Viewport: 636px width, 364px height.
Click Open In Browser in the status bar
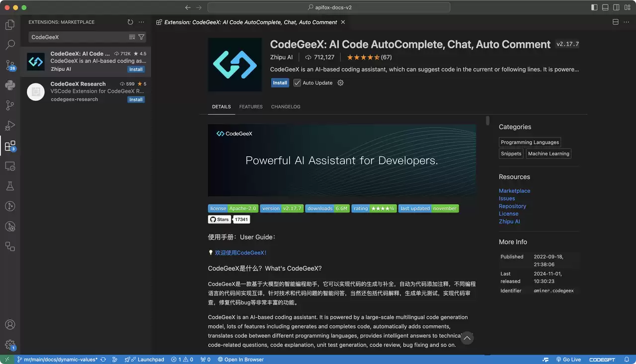coord(240,360)
